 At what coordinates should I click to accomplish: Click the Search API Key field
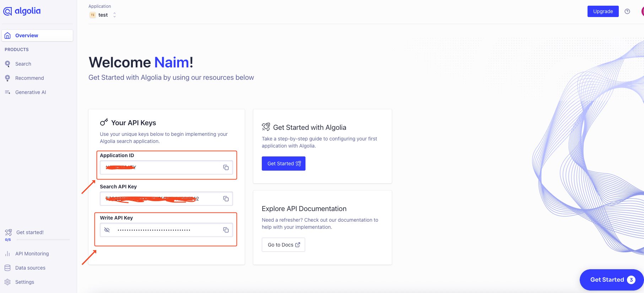click(166, 199)
